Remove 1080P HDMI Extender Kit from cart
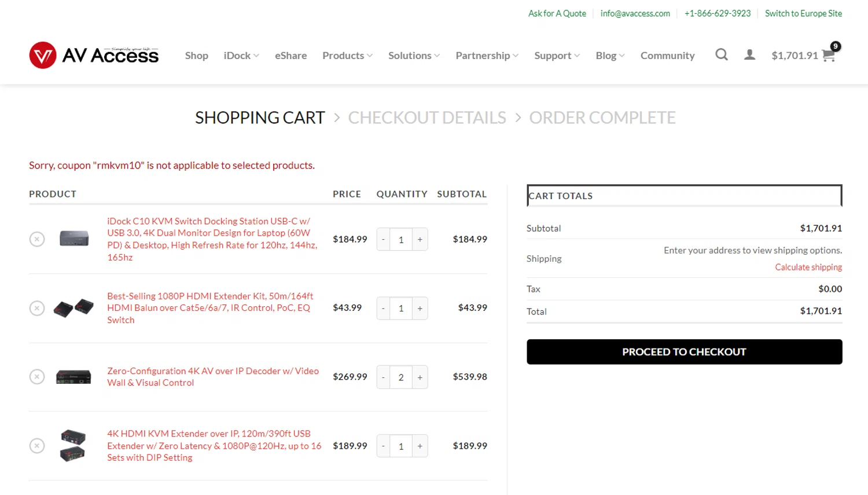Image resolution: width=868 pixels, height=495 pixels. coord(37,308)
